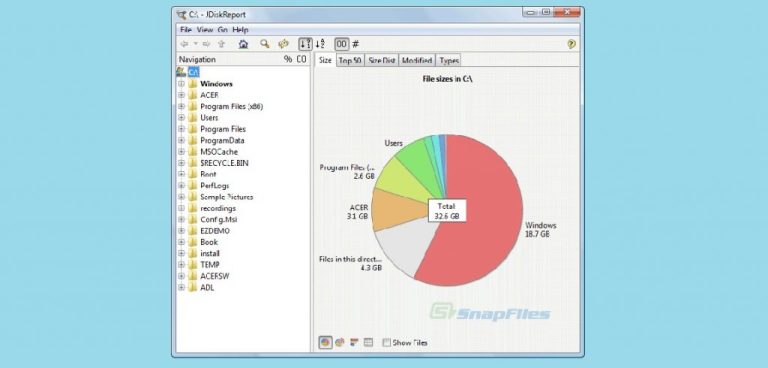The width and height of the screenshot is (768, 368).
Task: Click the home icon in the toolbar
Action: [243, 44]
